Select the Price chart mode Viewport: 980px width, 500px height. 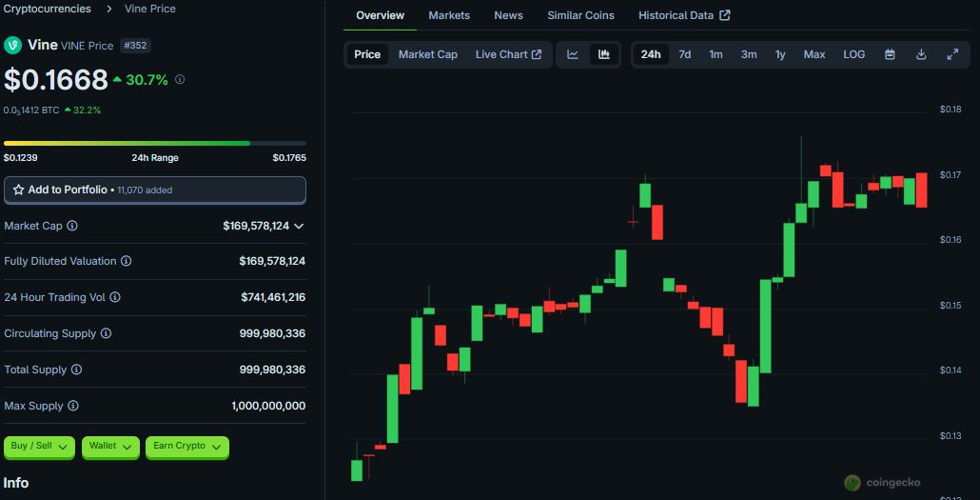pyautogui.click(x=367, y=54)
